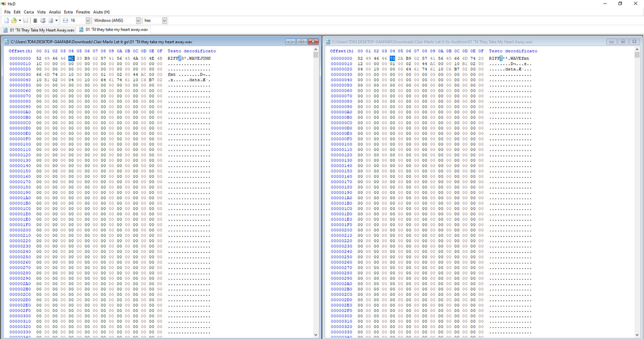Open the Vista menu

[41, 12]
